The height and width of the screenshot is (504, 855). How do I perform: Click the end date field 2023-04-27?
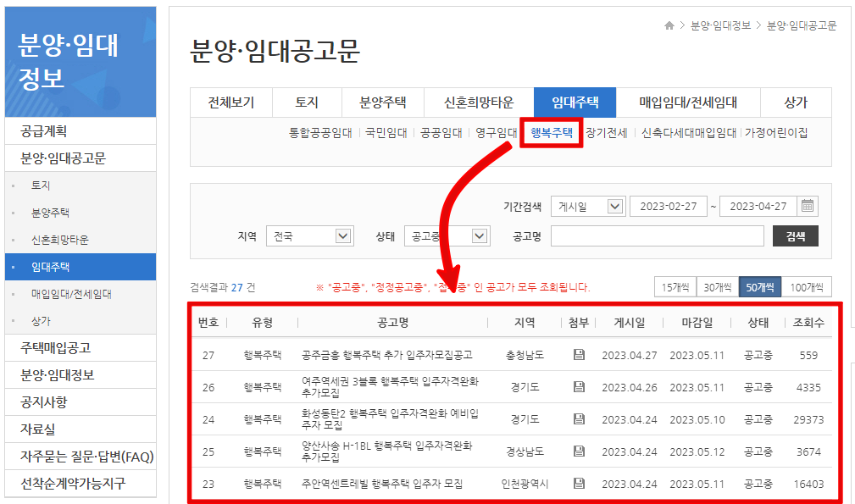758,207
